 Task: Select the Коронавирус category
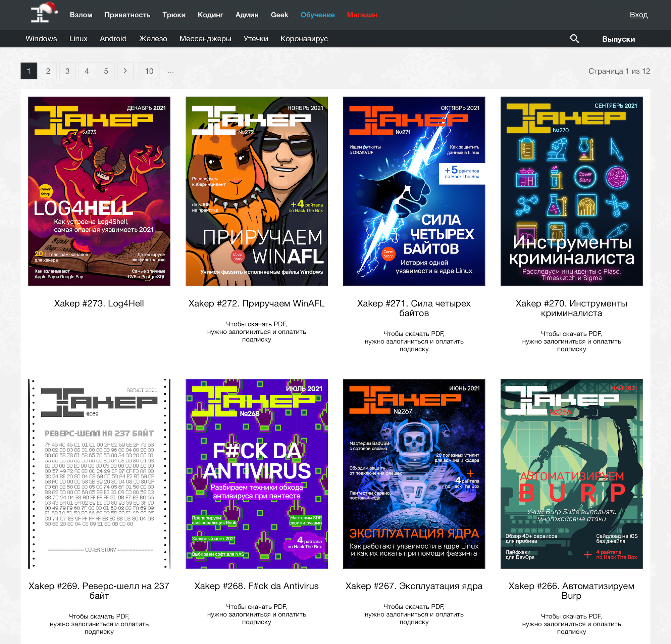click(x=304, y=39)
